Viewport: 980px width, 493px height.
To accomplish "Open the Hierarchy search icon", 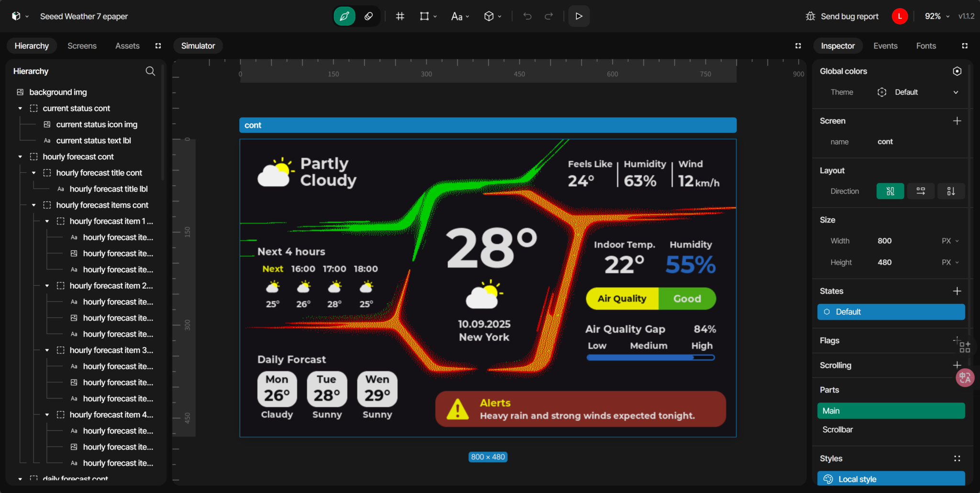I will point(150,71).
